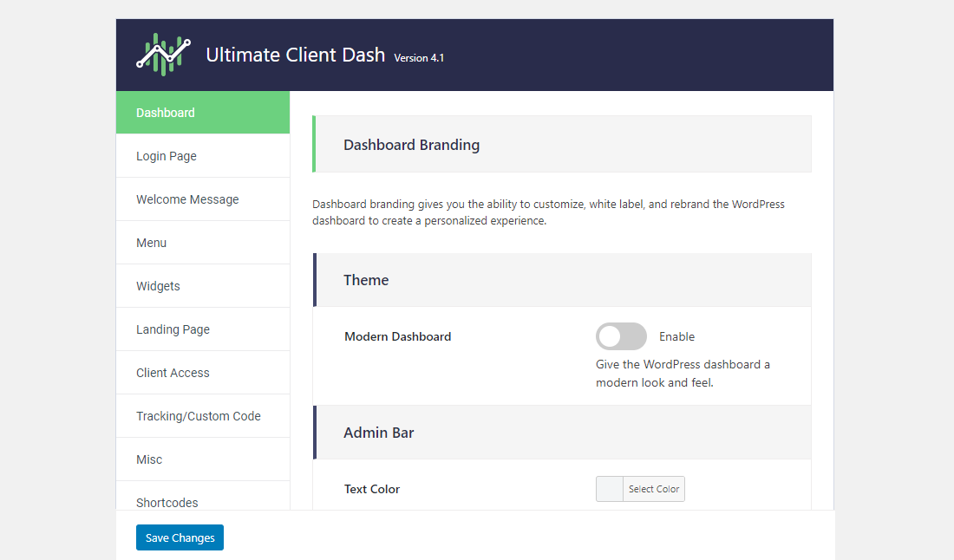The image size is (954, 560).
Task: Click the Ultimate Client Dash title text
Action: click(295, 55)
